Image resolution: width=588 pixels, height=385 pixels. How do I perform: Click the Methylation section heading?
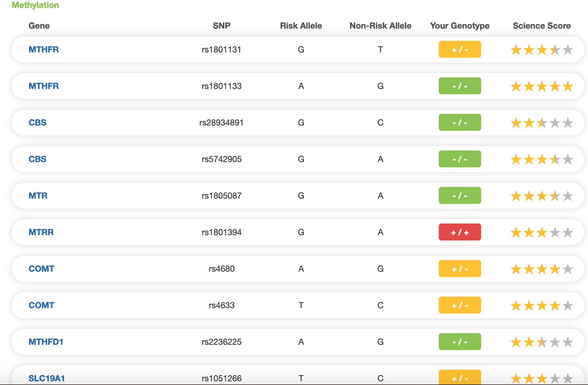[x=35, y=5]
